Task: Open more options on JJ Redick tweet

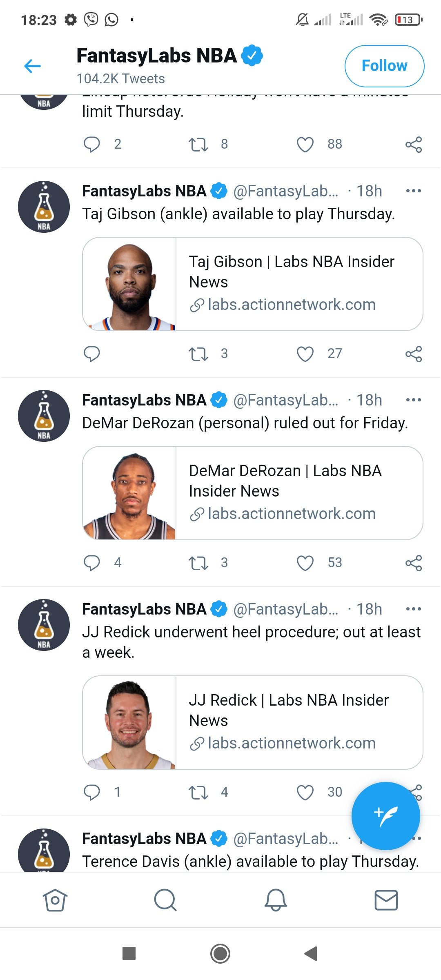Action: click(413, 609)
